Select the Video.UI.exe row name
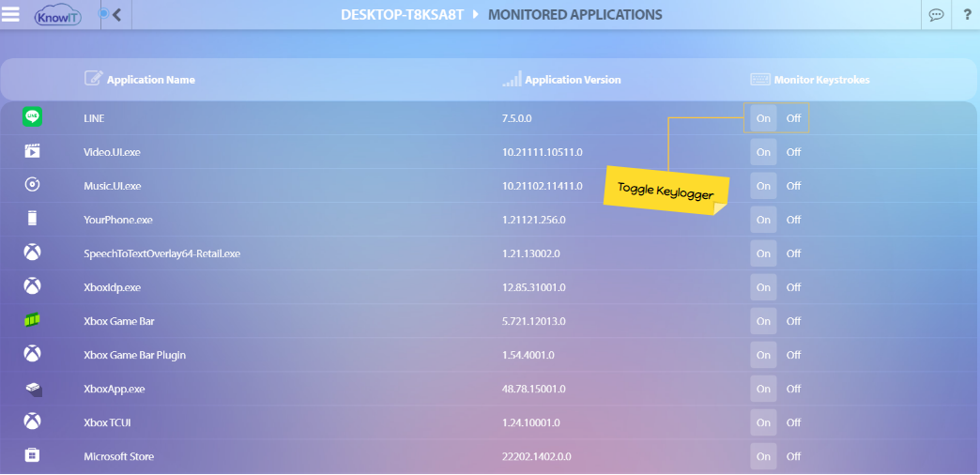The width and height of the screenshot is (980, 475). (x=112, y=152)
